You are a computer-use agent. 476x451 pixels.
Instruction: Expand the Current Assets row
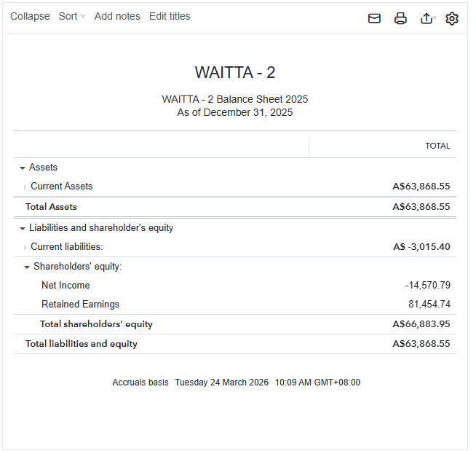coord(25,187)
